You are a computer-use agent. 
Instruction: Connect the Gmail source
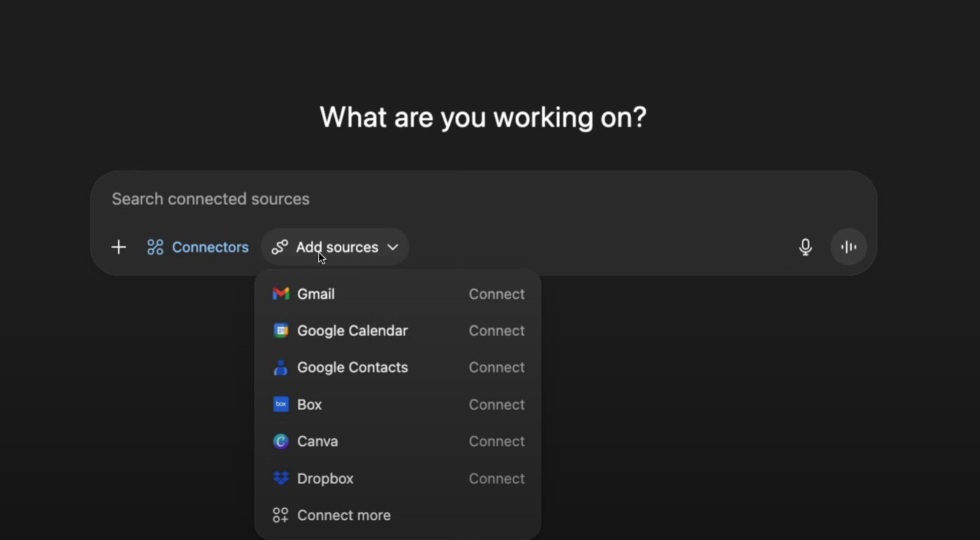496,294
